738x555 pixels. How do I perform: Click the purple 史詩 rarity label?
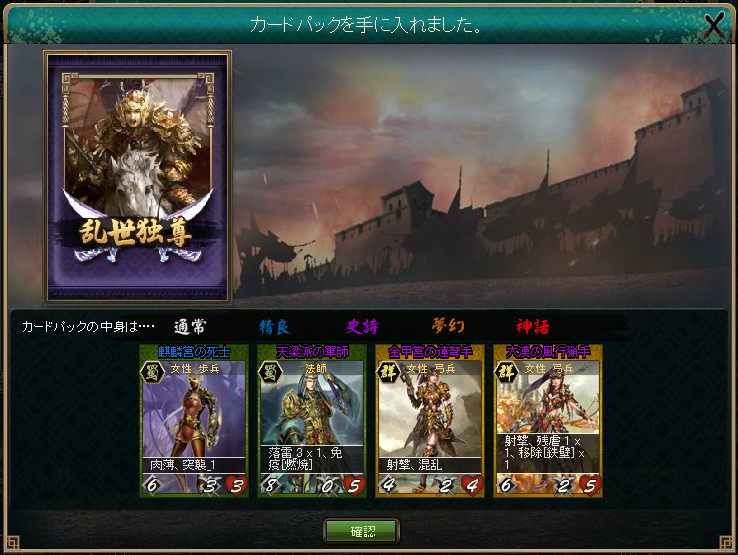point(362,326)
